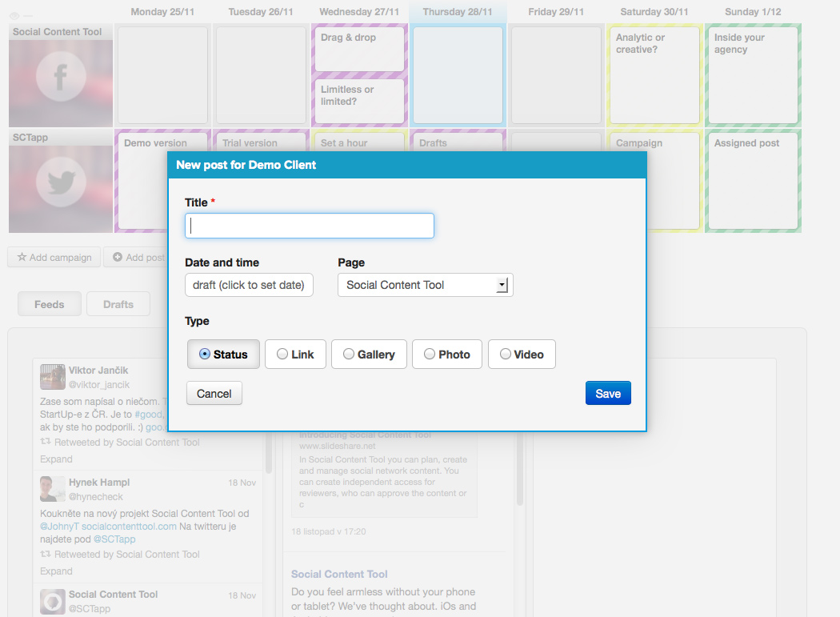Screen dimensions: 840x617
Task: Focus the Title input field
Action: (310, 226)
